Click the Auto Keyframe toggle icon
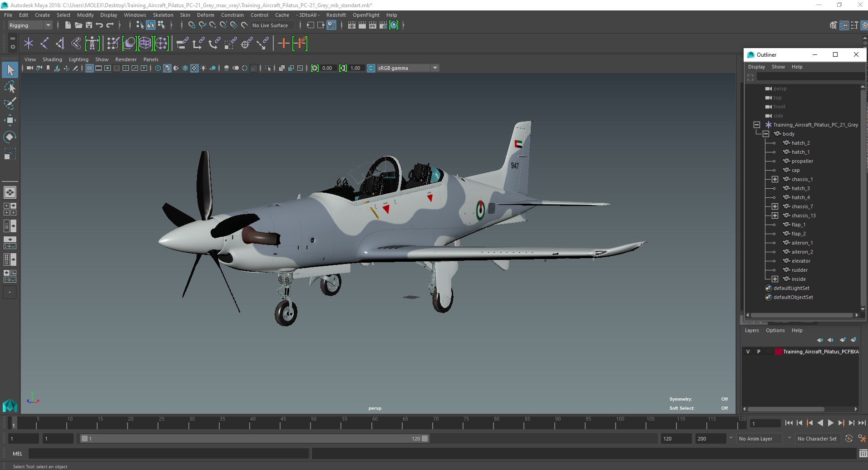Image resolution: width=868 pixels, height=470 pixels. click(849, 439)
